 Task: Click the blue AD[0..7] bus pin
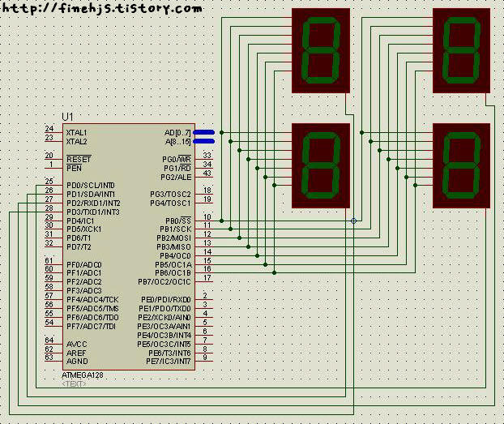point(203,132)
